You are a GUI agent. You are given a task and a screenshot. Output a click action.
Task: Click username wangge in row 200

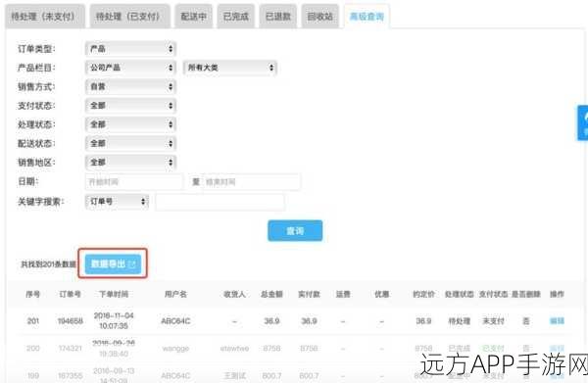[175, 349]
